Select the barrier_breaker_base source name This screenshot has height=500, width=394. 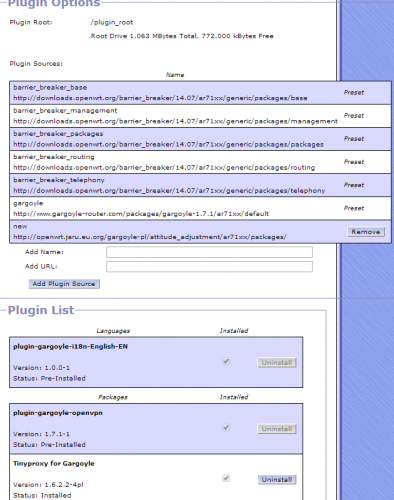pyautogui.click(x=50, y=87)
